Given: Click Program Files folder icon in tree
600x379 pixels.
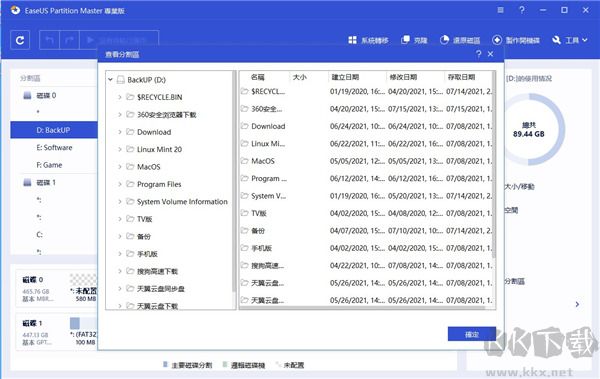Looking at the screenshot, I should coord(130,184).
